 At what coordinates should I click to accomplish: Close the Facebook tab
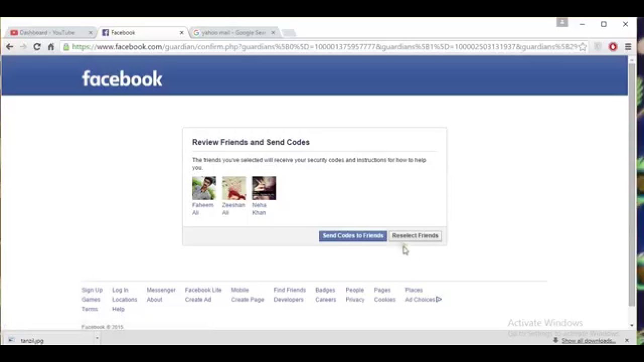tap(182, 33)
